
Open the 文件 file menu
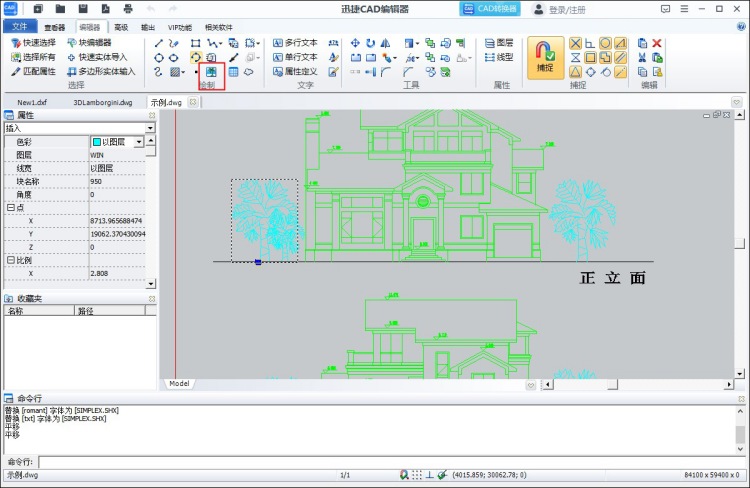pos(20,26)
